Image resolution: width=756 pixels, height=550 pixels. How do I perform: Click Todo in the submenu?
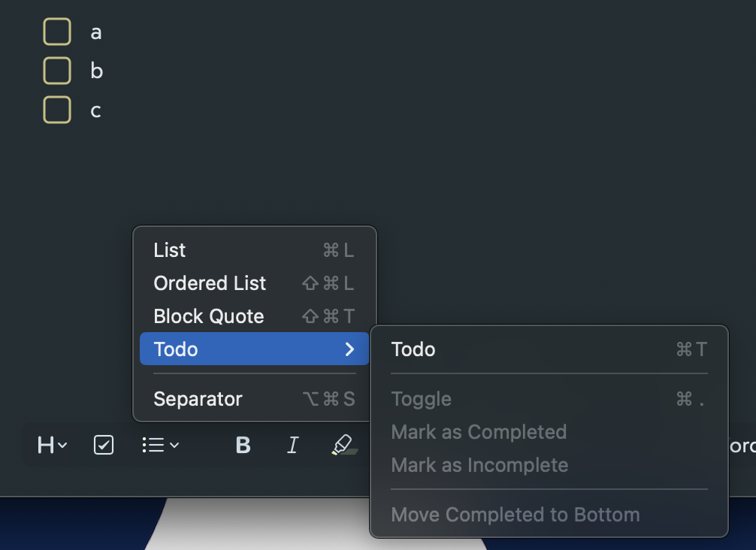(413, 349)
